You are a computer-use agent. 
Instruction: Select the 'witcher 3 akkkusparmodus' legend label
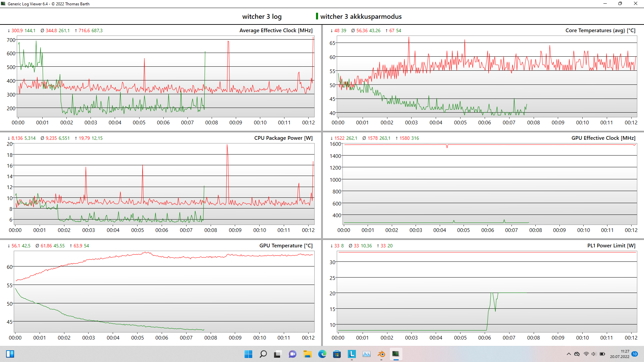[361, 16]
